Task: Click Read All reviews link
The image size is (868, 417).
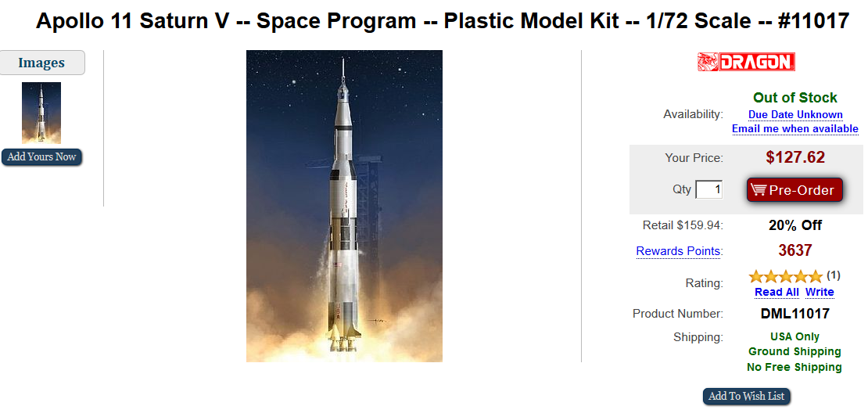Action: [777, 292]
